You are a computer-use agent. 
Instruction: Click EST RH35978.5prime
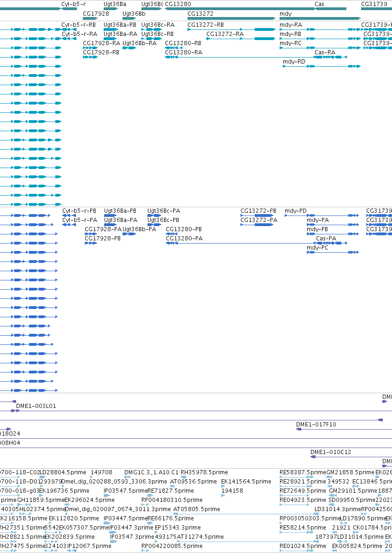[204, 472]
